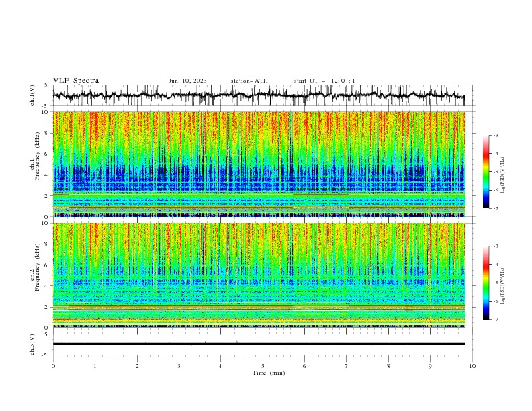Click inside the ch.1 spectrogram plot
The height and width of the screenshot is (411, 532).
[259, 164]
